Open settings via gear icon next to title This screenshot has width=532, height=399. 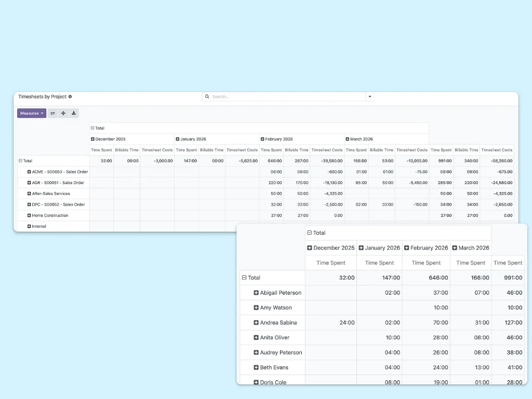coord(71,97)
